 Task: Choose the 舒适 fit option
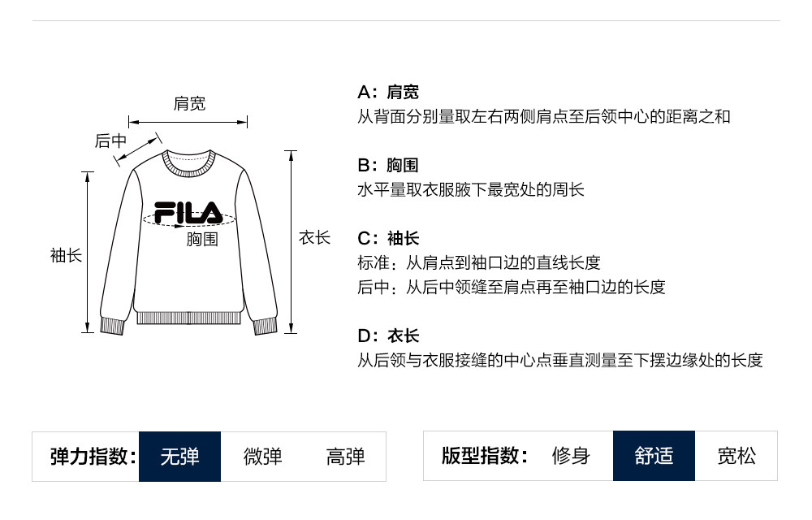tap(654, 456)
